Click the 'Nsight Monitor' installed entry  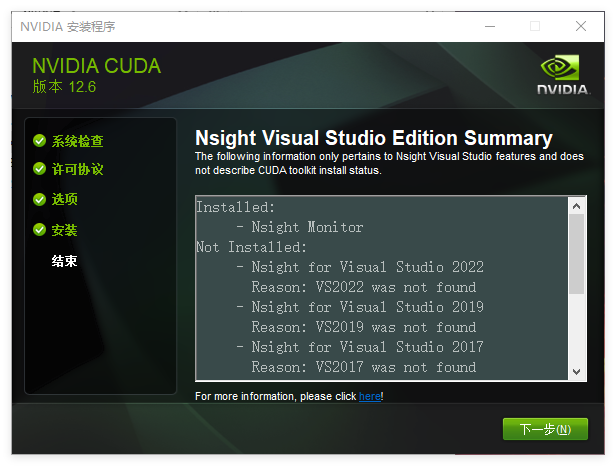pos(307,227)
